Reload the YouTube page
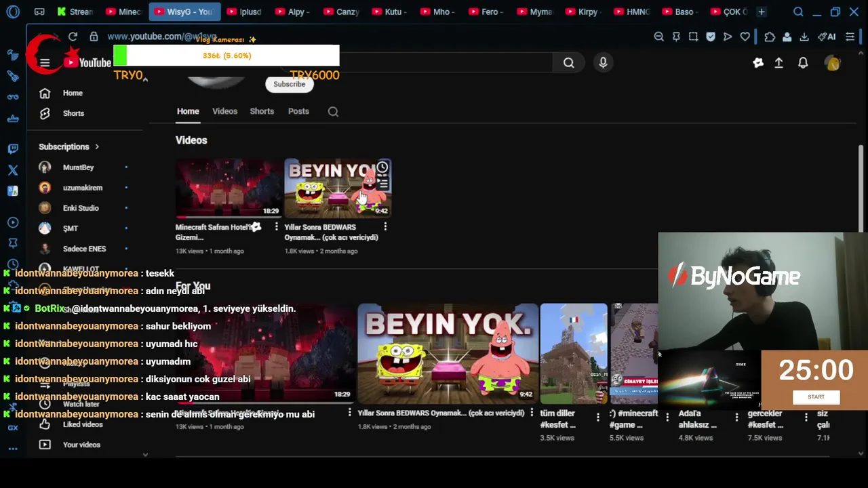 click(x=73, y=37)
